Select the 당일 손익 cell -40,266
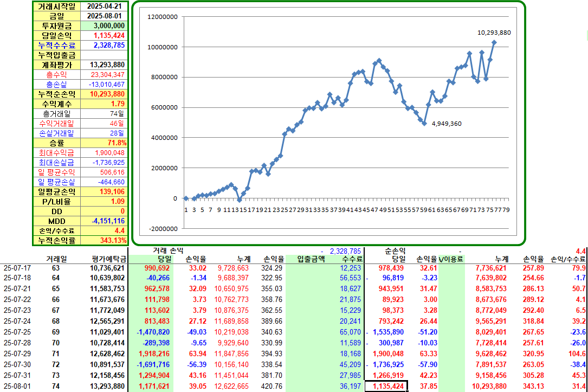The height and width of the screenshot is (392, 588). [158, 278]
